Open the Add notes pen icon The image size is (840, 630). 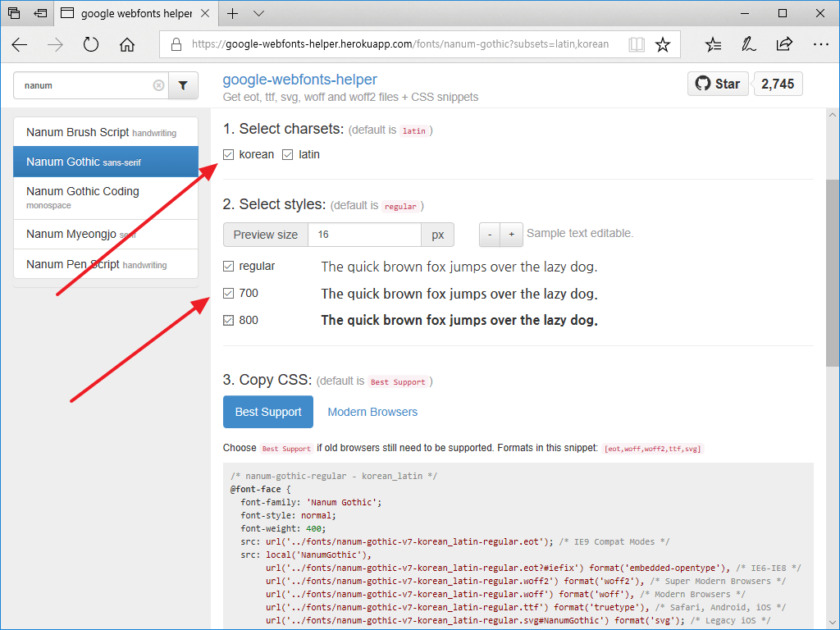click(748, 44)
